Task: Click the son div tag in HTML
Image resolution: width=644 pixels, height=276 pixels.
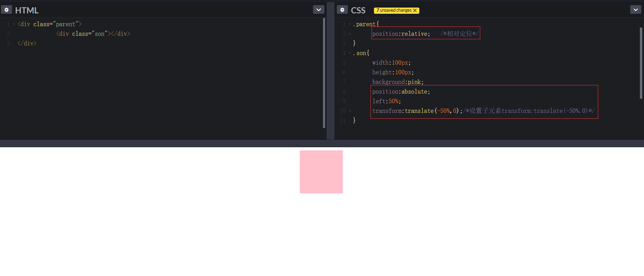Action: (x=93, y=34)
